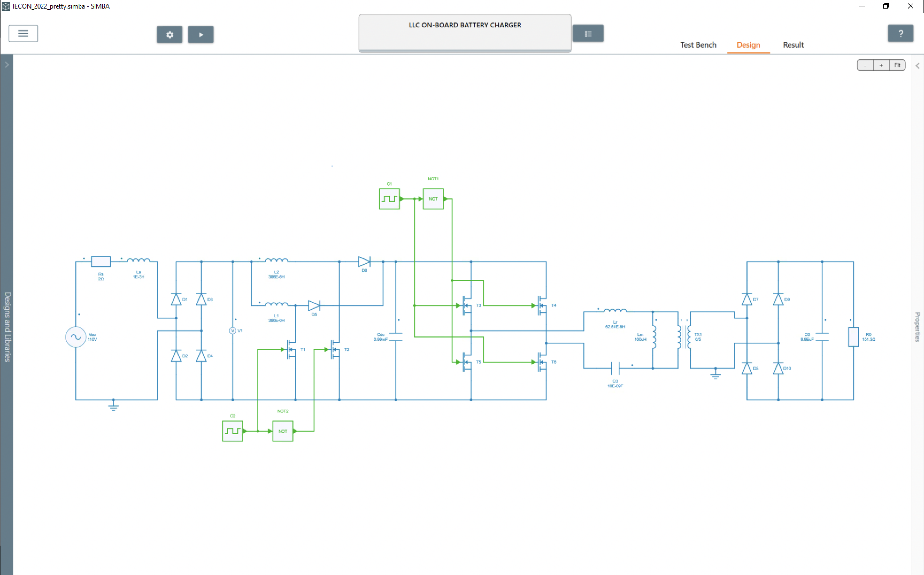Switch to the Test Bench tab
The image size is (924, 575).
click(698, 45)
